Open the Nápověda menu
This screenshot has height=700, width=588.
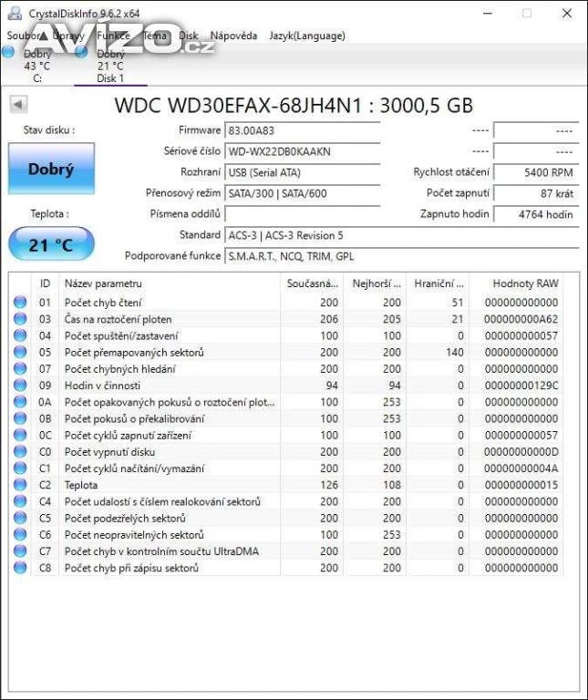pos(233,36)
